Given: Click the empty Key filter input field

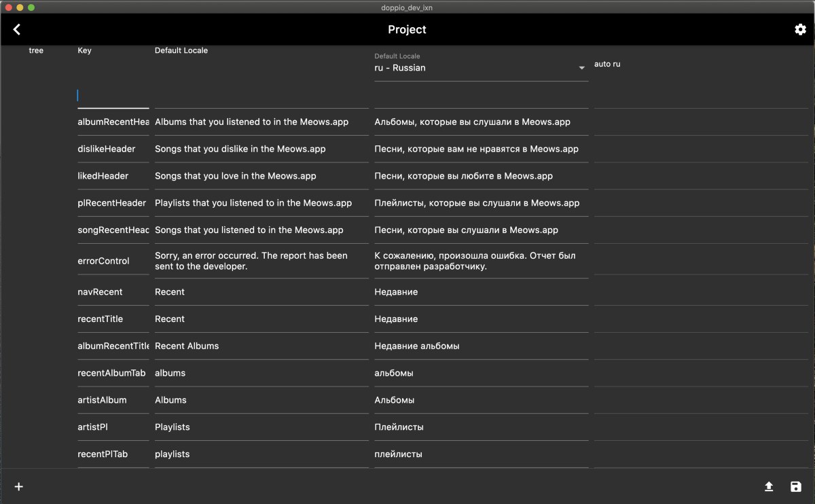Looking at the screenshot, I should coord(113,96).
